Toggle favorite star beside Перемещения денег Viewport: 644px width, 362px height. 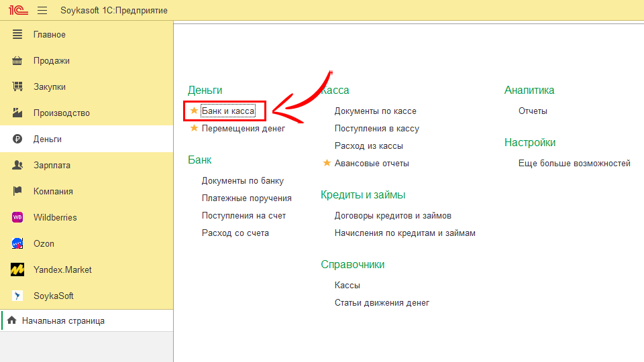[x=194, y=128]
